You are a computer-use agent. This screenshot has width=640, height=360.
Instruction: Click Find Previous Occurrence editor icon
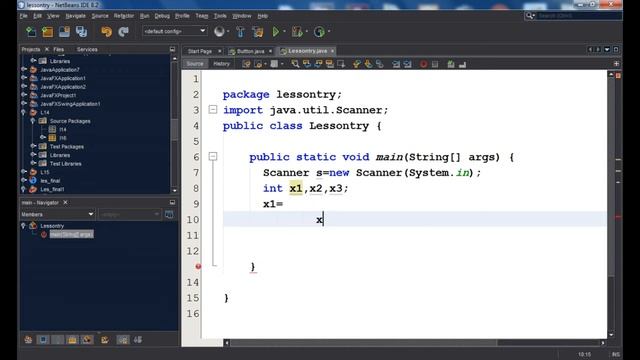click(307, 64)
